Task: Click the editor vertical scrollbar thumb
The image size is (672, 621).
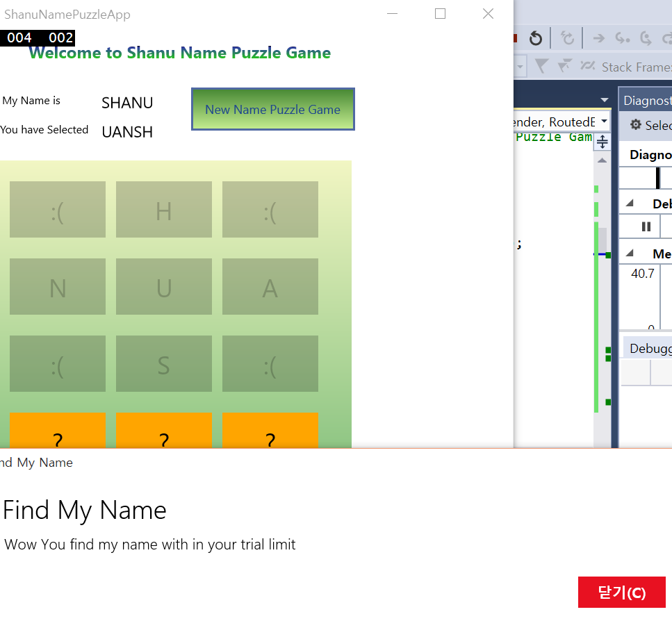Action: [602, 241]
